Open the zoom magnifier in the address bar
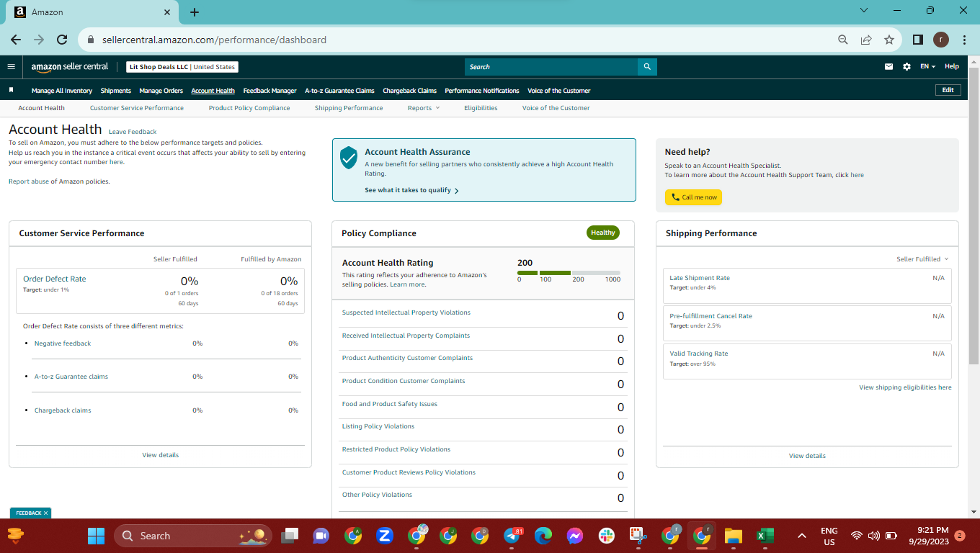Viewport: 980px width, 553px height. click(843, 40)
